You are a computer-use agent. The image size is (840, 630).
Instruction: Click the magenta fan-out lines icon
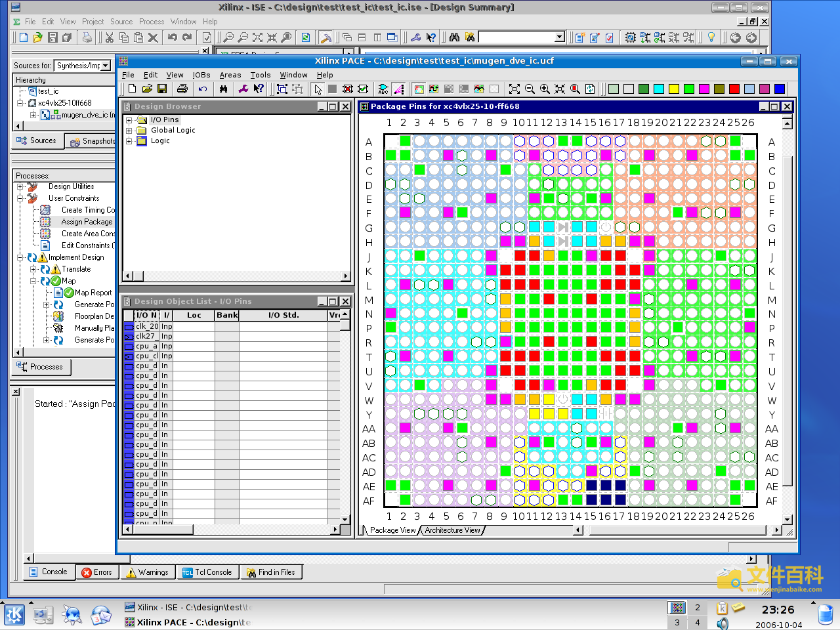[398, 89]
